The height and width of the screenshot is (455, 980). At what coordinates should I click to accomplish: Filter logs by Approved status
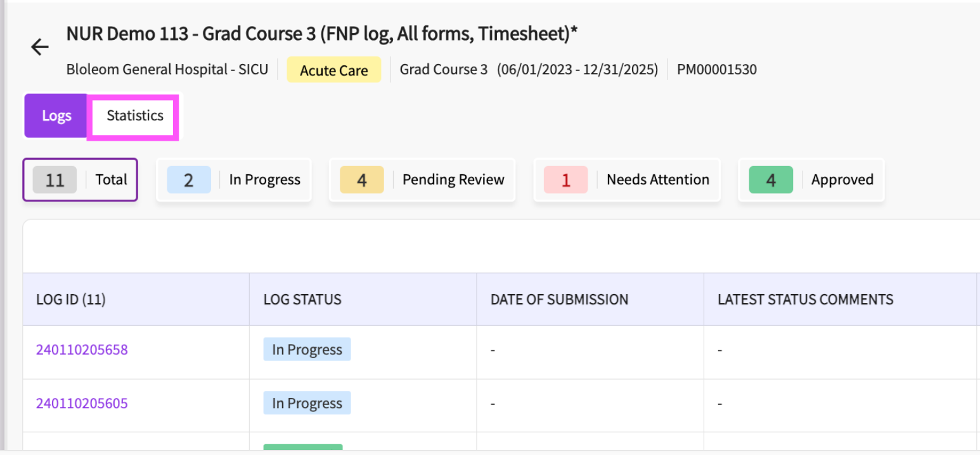click(x=811, y=180)
